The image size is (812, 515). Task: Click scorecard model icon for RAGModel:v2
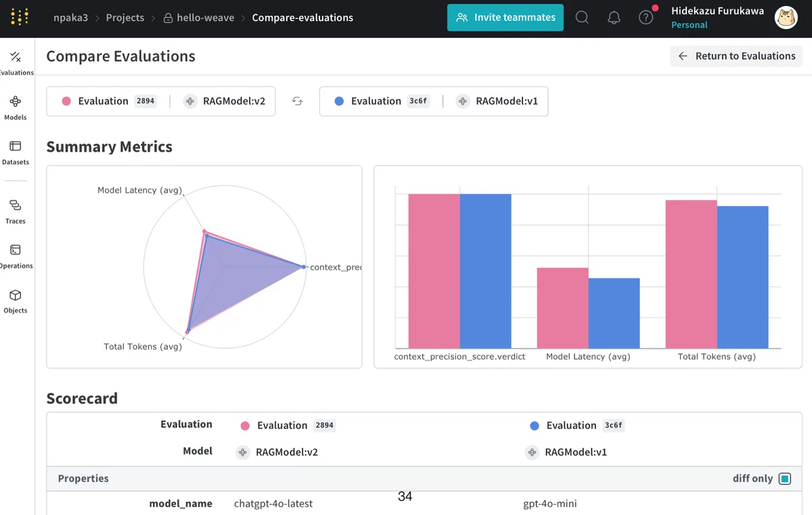(243, 452)
